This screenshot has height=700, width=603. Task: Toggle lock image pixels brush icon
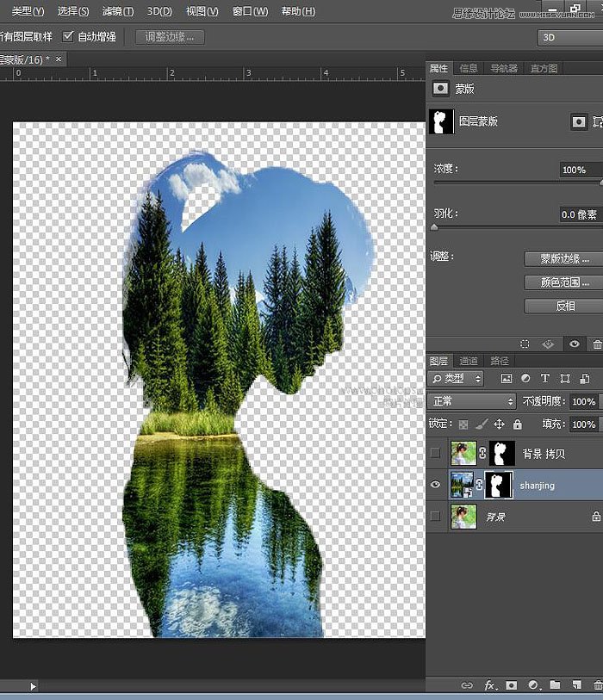481,424
